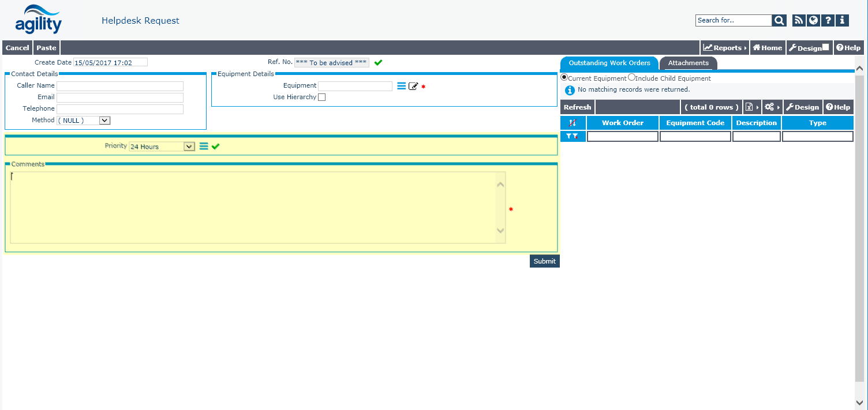868x410 pixels.
Task: Open the RSS feed icon
Action: [798, 21]
